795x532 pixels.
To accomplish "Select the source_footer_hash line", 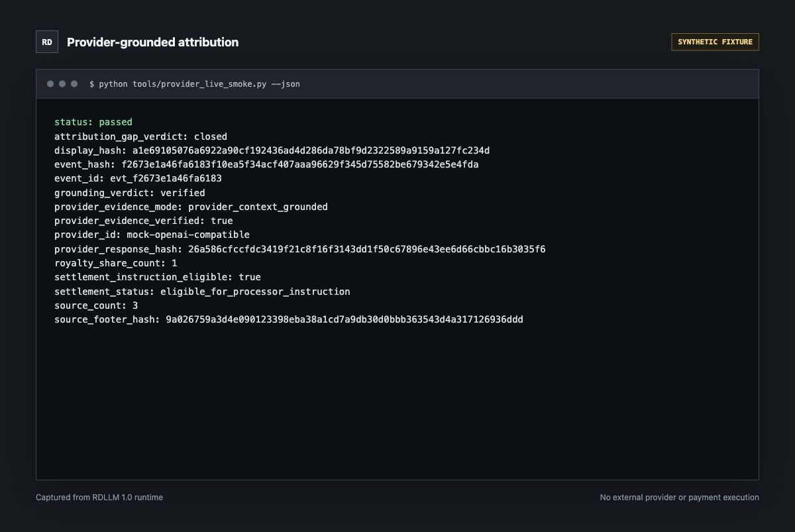I will point(289,319).
